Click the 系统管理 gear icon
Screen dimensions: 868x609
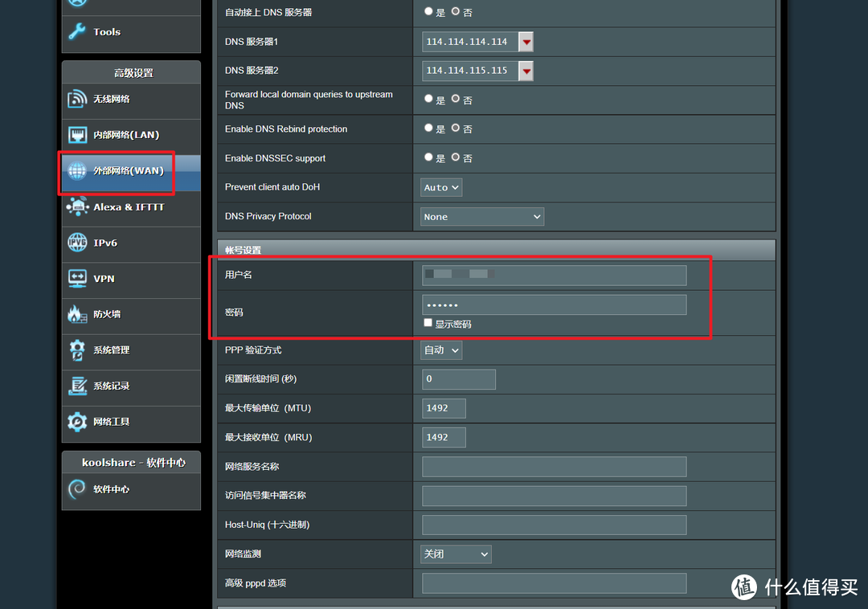click(x=77, y=350)
